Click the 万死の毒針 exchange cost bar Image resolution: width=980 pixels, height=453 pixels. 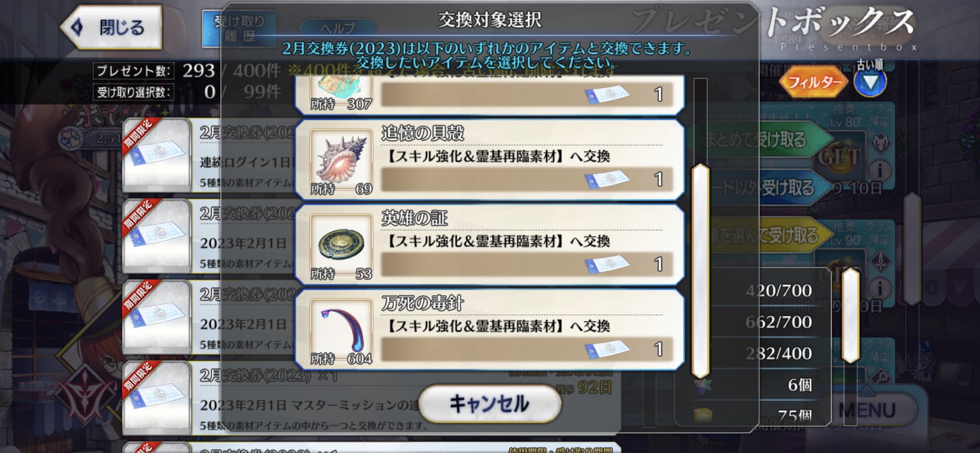pyautogui.click(x=527, y=349)
